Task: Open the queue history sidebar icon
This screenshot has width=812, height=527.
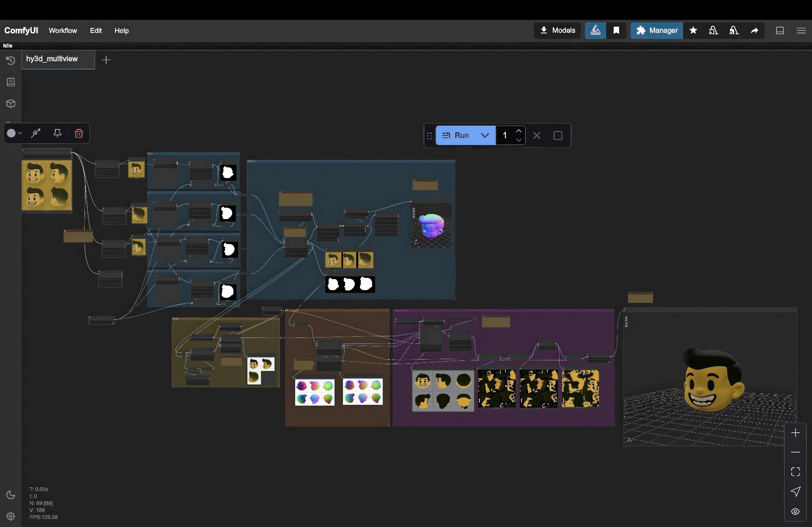Action: (x=11, y=61)
